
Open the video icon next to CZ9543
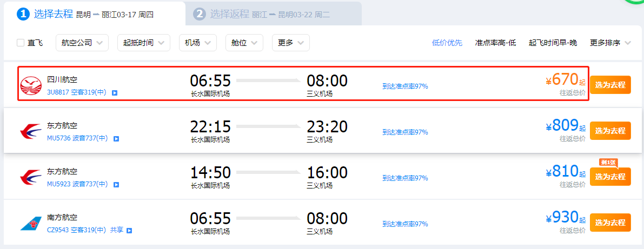click(x=129, y=231)
